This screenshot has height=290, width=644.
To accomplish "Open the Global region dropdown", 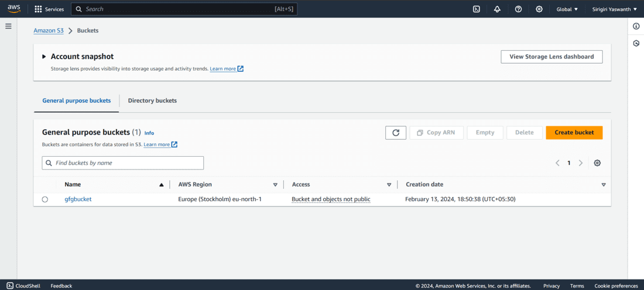I will (567, 9).
